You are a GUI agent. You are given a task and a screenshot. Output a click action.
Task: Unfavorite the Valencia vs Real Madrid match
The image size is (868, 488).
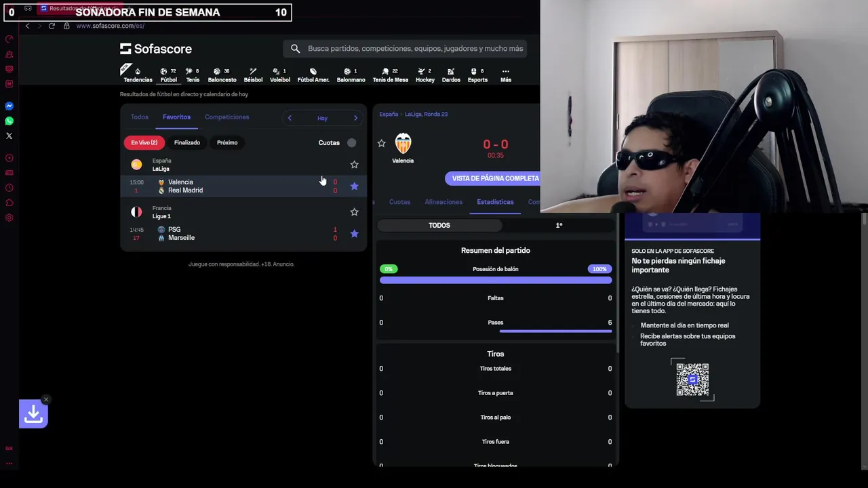pos(354,186)
